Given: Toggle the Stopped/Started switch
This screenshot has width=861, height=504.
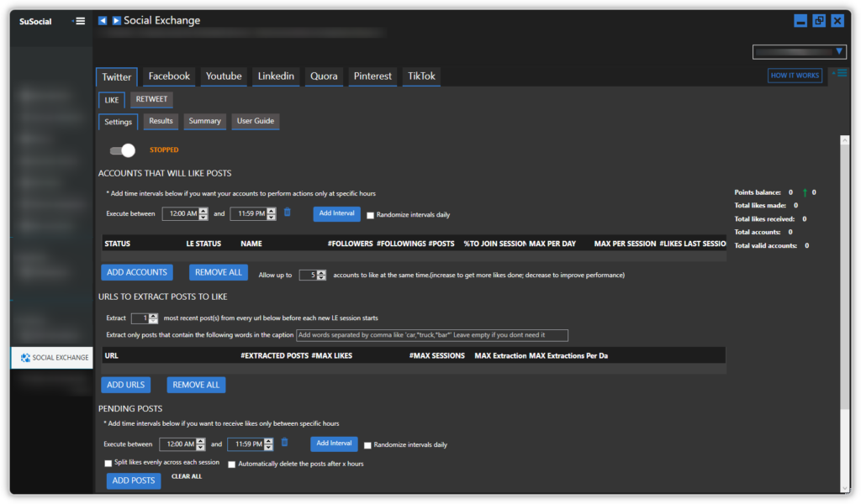Looking at the screenshot, I should (x=122, y=150).
